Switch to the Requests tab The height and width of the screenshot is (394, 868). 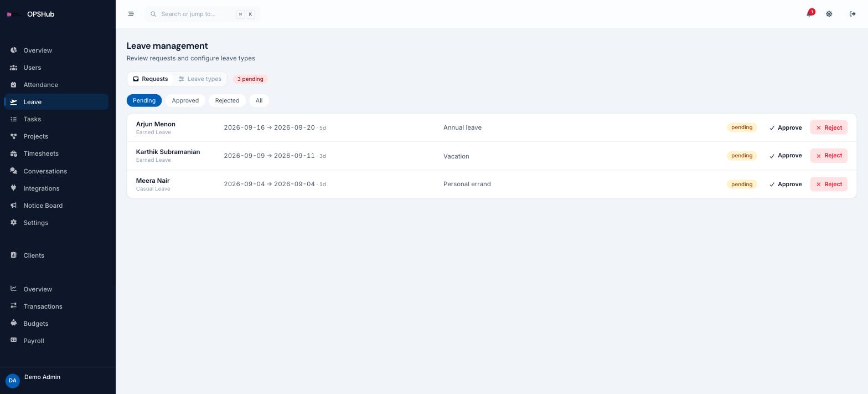coord(150,79)
